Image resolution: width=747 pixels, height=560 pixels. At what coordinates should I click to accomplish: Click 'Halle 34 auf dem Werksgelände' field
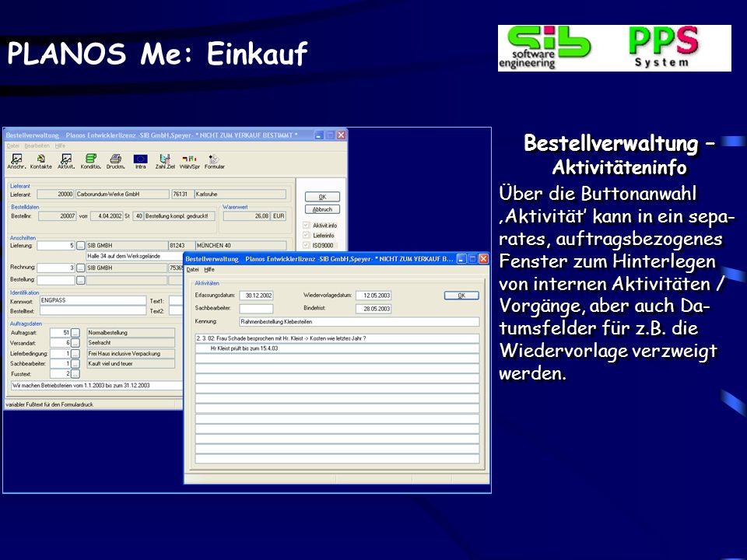[x=135, y=256]
